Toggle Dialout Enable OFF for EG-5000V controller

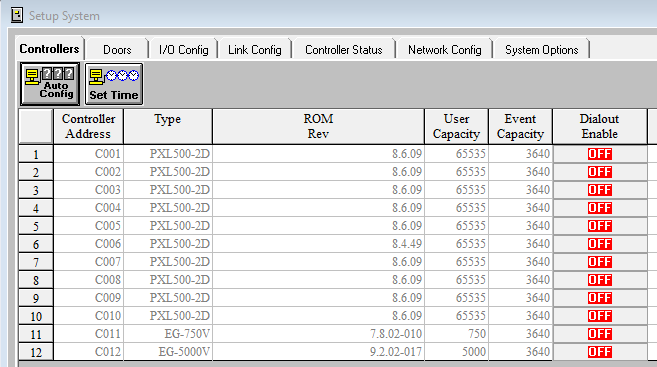point(600,352)
